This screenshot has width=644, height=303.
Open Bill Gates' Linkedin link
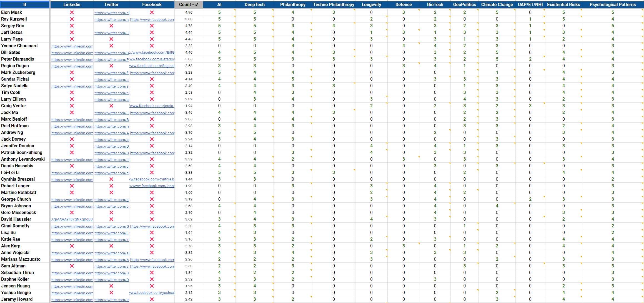[x=72, y=53]
